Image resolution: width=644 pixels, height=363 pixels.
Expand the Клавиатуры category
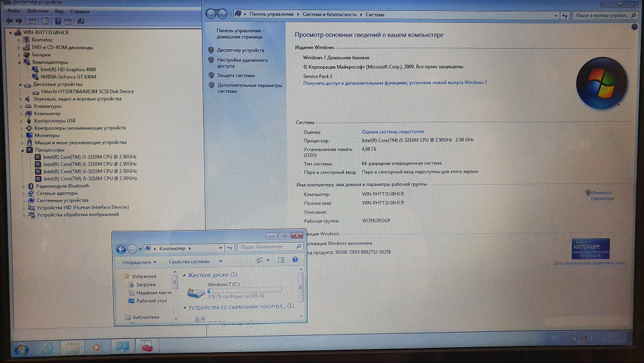(x=21, y=106)
